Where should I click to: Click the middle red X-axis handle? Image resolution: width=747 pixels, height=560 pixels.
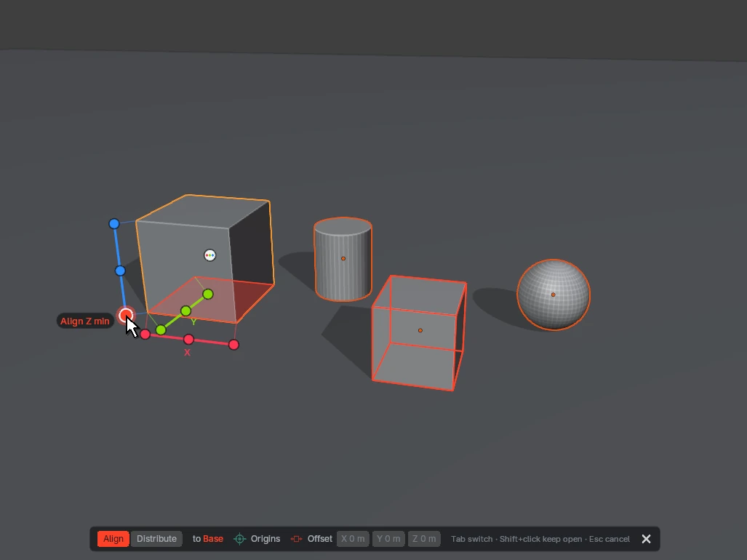coord(188,340)
